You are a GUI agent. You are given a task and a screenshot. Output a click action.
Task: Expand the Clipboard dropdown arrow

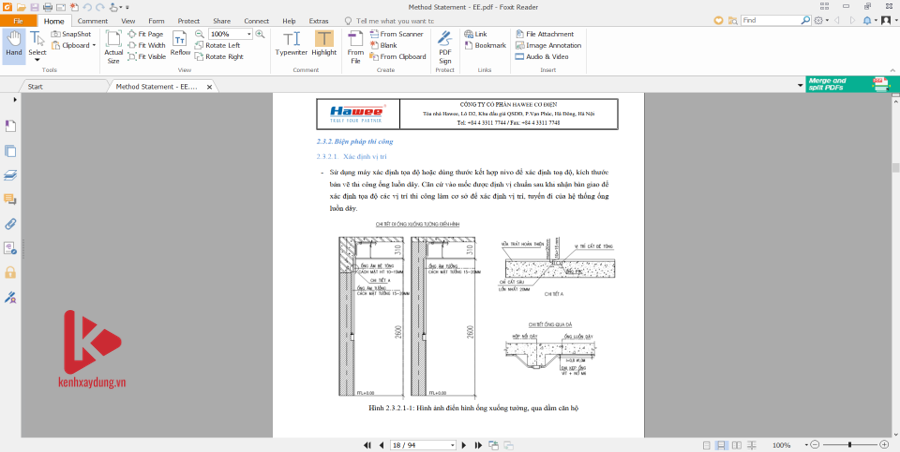pyautogui.click(x=95, y=45)
